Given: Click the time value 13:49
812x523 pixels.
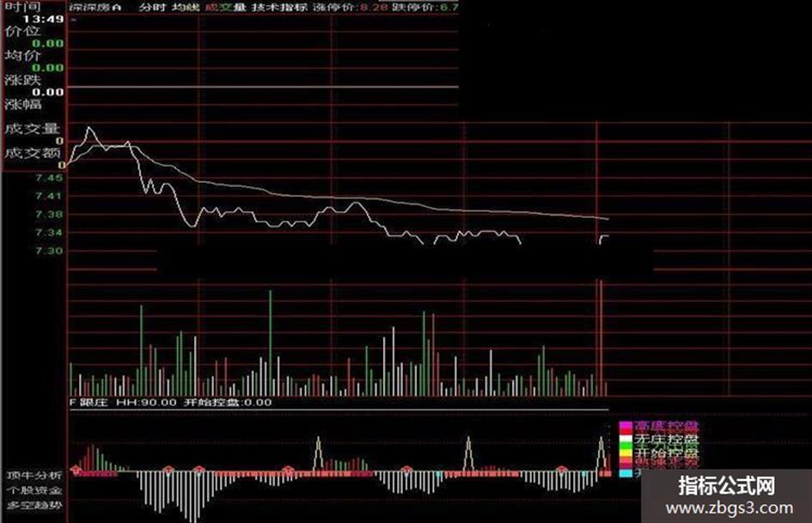Looking at the screenshot, I should [x=43, y=19].
